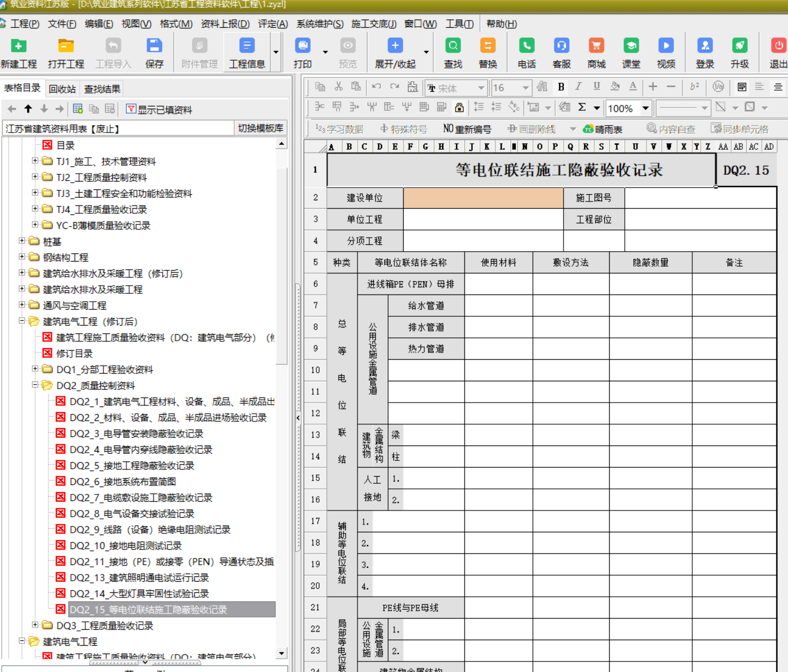This screenshot has width=788, height=672.
Task: Click row header 5 in spreadsheet
Action: tap(315, 262)
